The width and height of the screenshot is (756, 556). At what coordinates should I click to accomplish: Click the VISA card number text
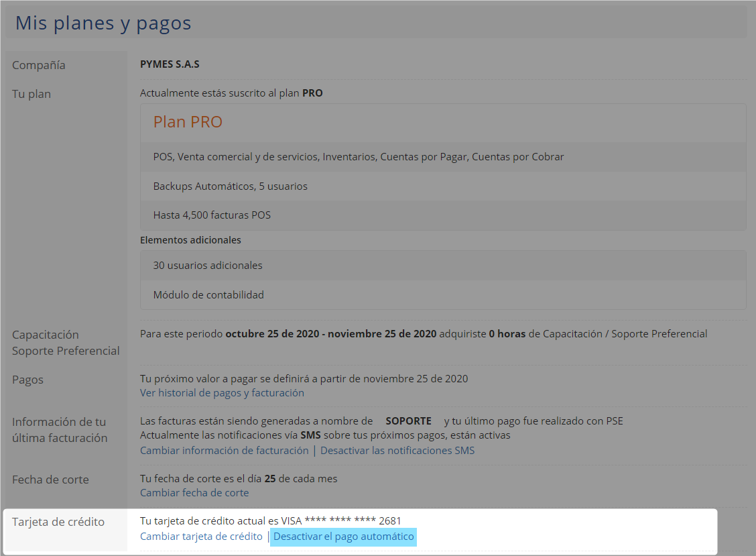click(342, 521)
